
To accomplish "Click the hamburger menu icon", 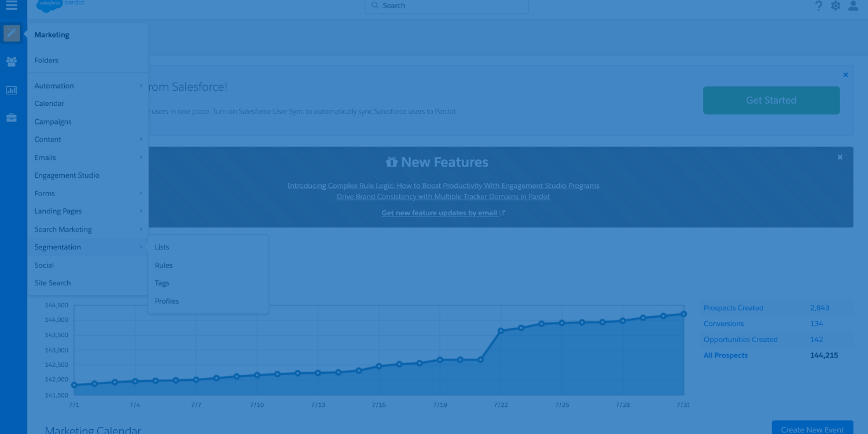I will pyautogui.click(x=12, y=6).
